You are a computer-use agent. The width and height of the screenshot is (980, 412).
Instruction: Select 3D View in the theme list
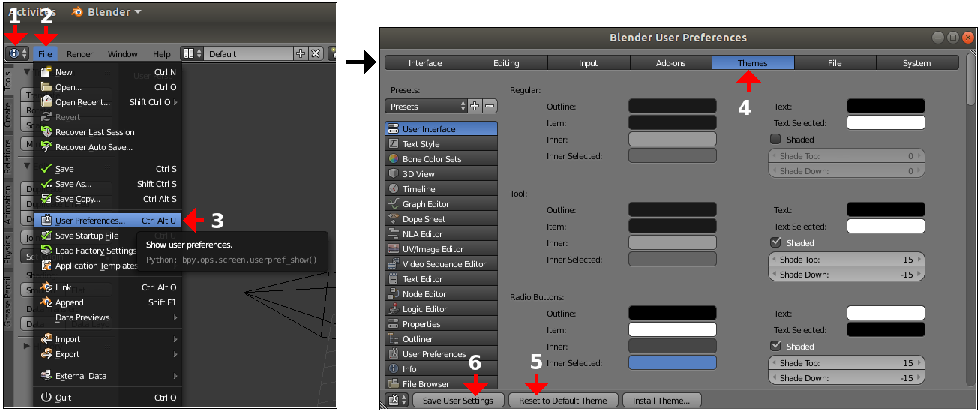click(x=441, y=173)
